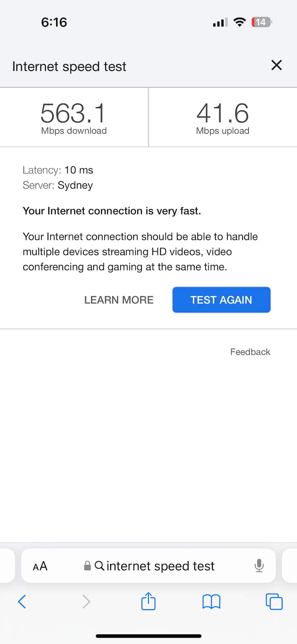The image size is (297, 644).
Task: Tap the address bar search field
Action: point(160,566)
